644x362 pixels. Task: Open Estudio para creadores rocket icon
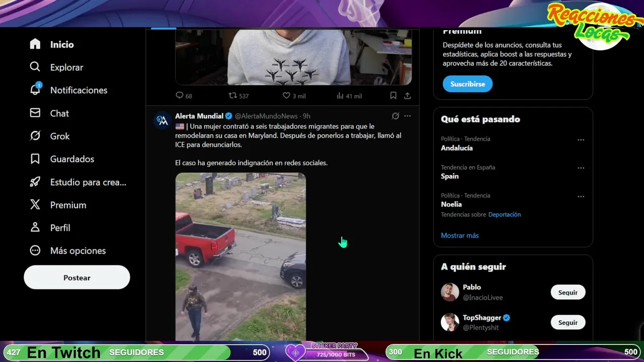35,182
